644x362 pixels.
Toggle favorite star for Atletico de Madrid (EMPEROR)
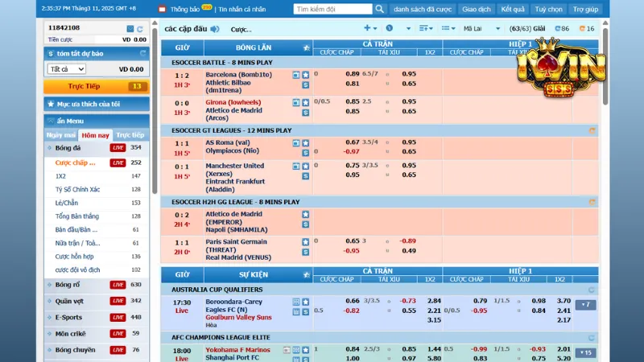306,214
